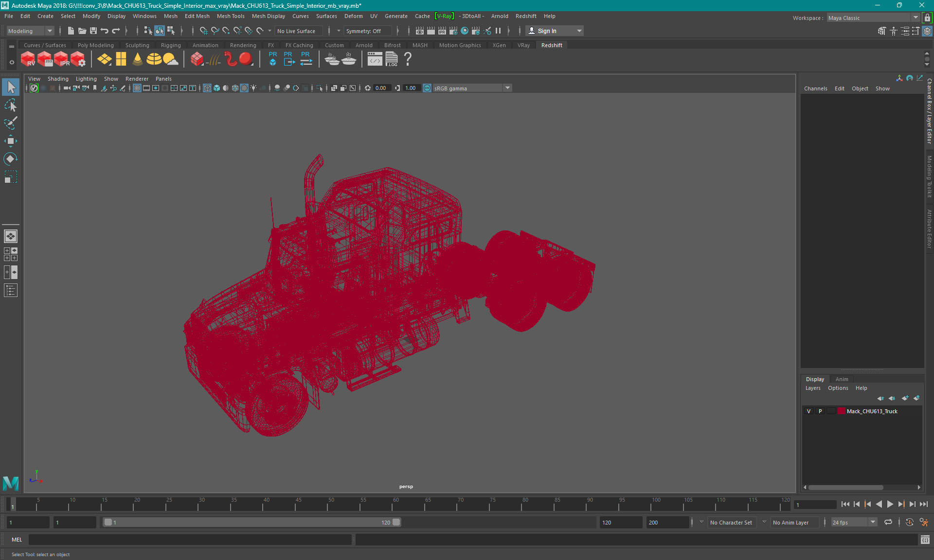934x560 pixels.
Task: Click the viewport gamma value field 1.00
Action: click(x=411, y=88)
